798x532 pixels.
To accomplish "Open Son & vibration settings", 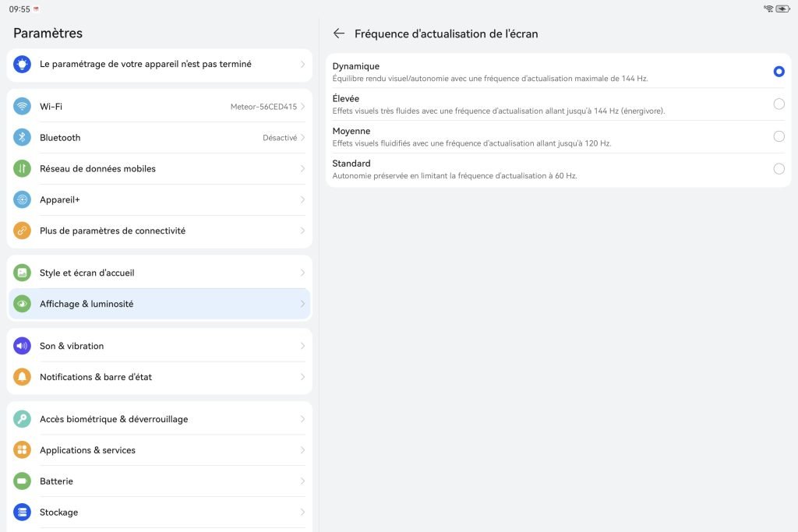I will pos(159,346).
